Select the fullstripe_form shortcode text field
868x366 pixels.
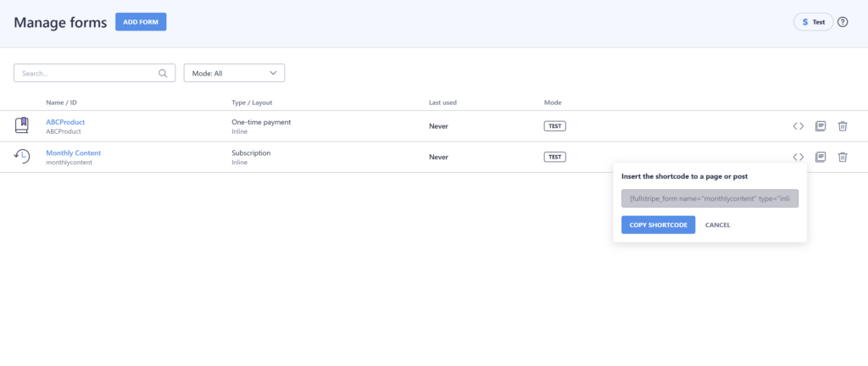coord(709,199)
